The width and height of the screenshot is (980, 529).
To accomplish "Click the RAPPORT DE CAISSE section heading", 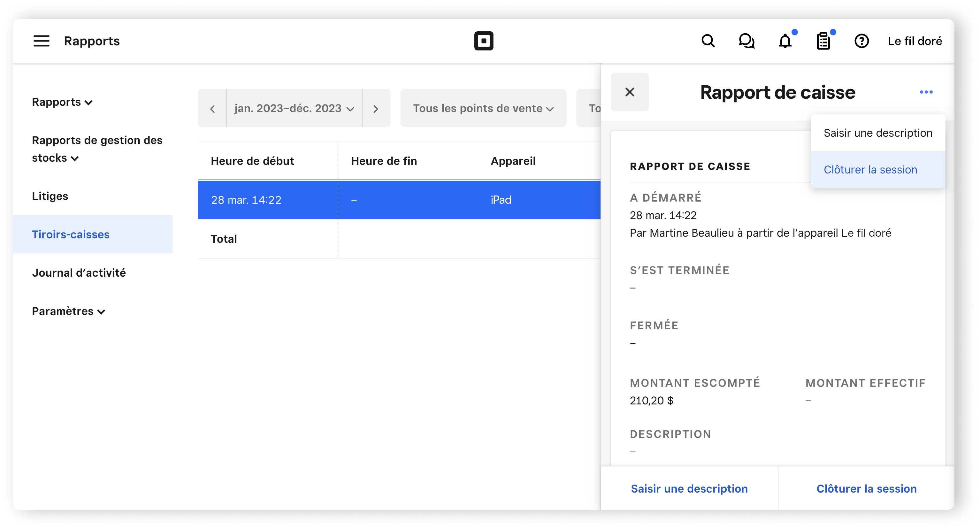I will point(690,166).
